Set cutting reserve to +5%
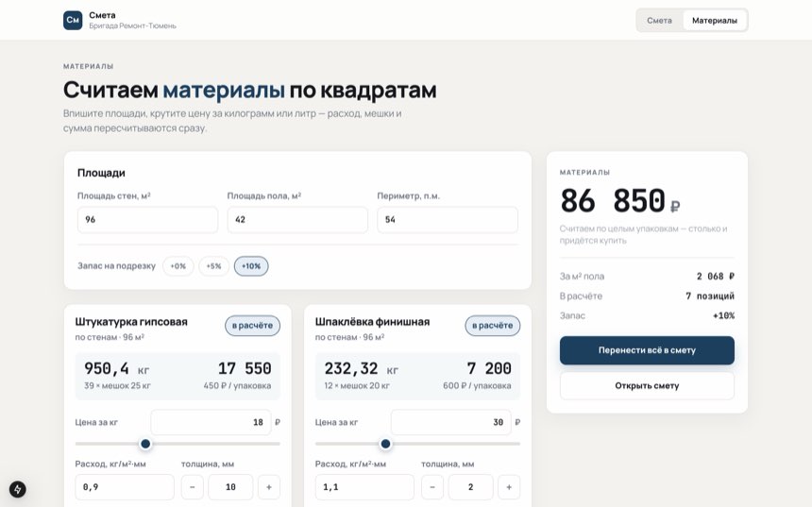812x507 pixels. (x=214, y=266)
